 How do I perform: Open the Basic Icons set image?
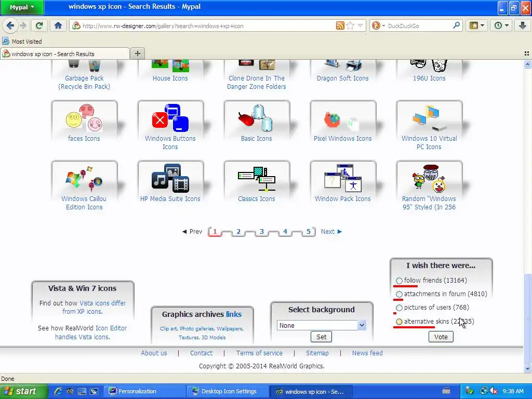pos(257,118)
